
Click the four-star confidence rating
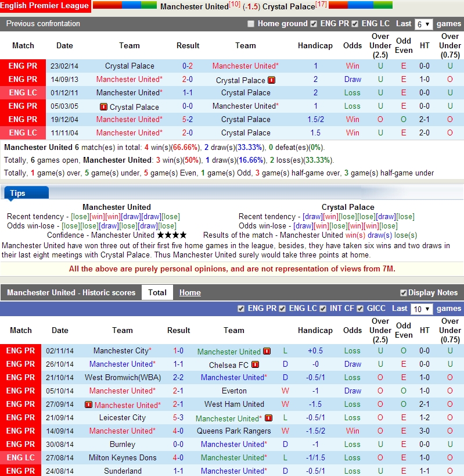pyautogui.click(x=172, y=235)
